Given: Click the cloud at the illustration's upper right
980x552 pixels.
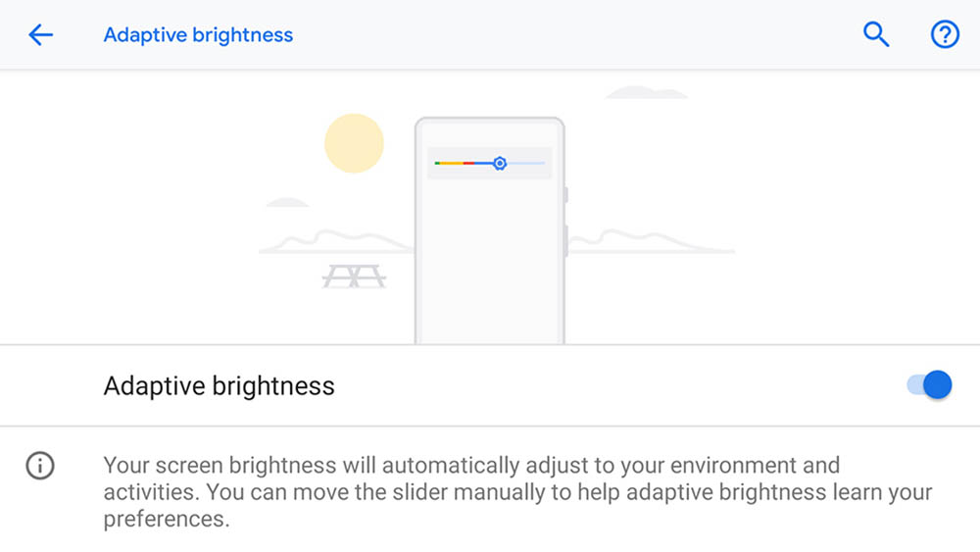Looking at the screenshot, I should pos(647,93).
